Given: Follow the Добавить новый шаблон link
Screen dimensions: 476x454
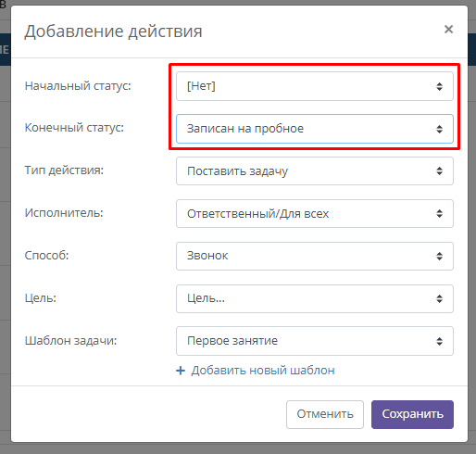Looking at the screenshot, I should 263,371.
